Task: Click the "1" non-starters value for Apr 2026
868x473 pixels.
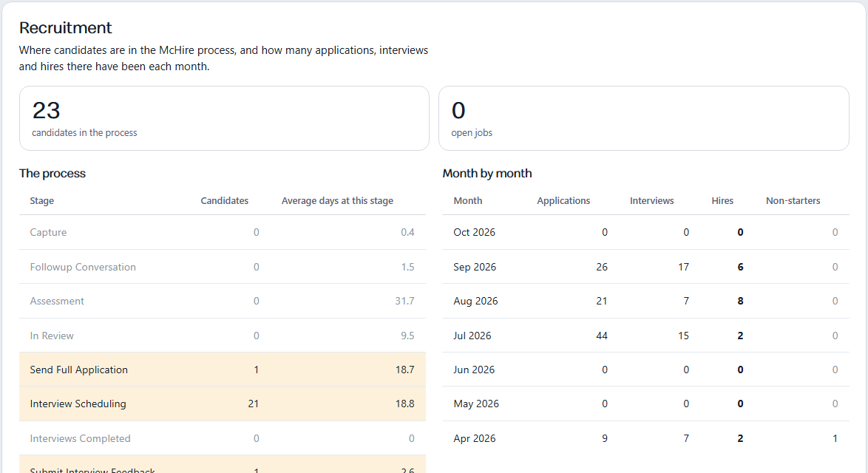Action: (x=835, y=438)
